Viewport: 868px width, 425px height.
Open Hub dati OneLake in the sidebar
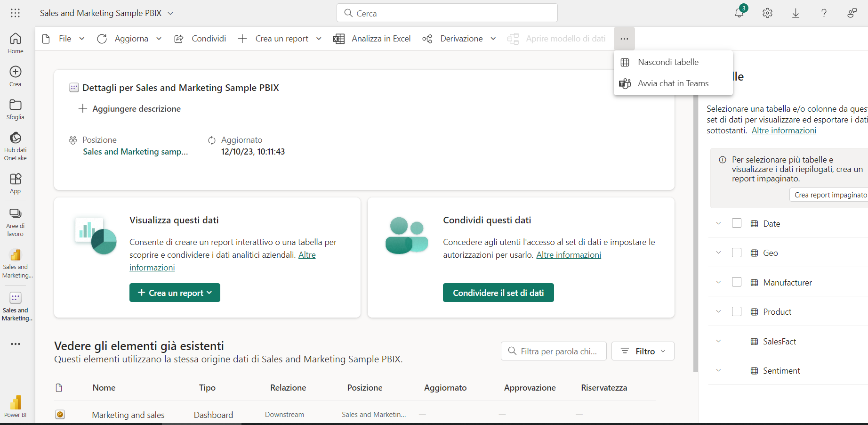(x=15, y=146)
